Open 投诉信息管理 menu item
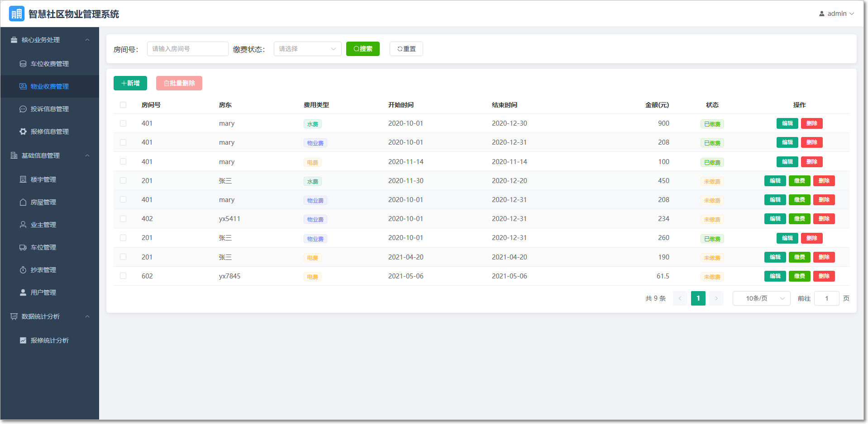Screen dimensions: 868x424 pos(50,109)
